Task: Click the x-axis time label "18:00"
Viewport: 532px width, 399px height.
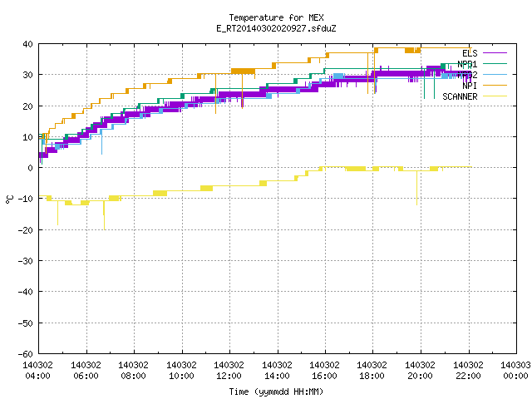Action: [x=372, y=376]
